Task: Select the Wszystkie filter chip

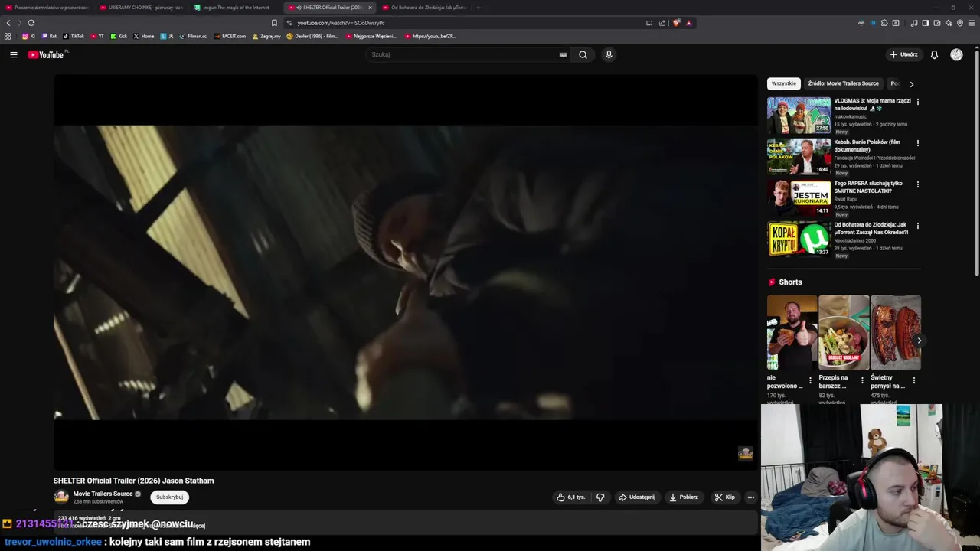Action: pos(783,83)
